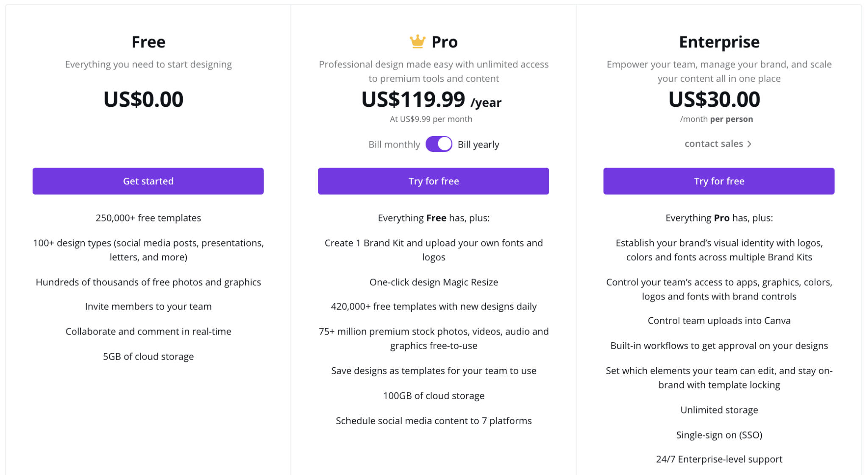This screenshot has height=475, width=868.
Task: Select the Bill yearly label
Action: pyautogui.click(x=478, y=145)
